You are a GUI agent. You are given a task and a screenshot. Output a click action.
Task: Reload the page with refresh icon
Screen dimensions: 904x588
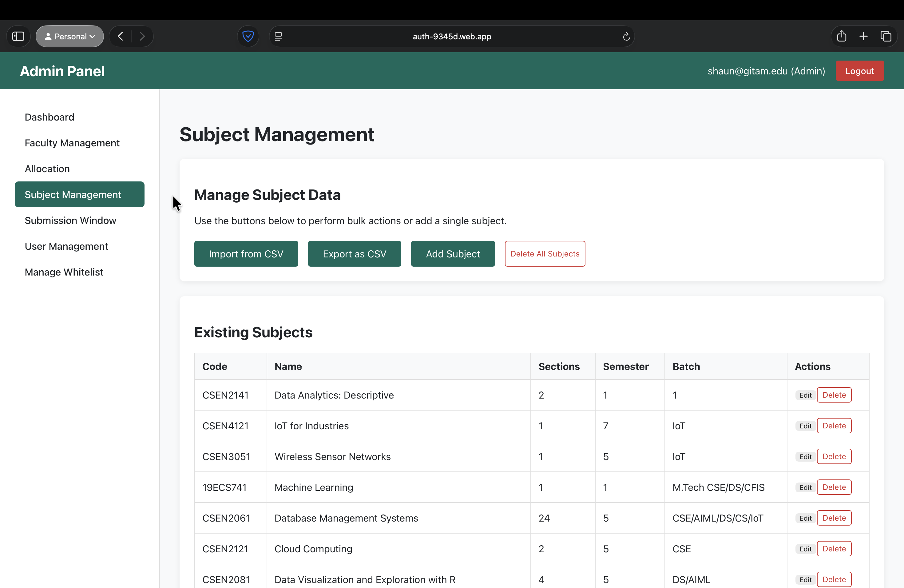coord(626,37)
